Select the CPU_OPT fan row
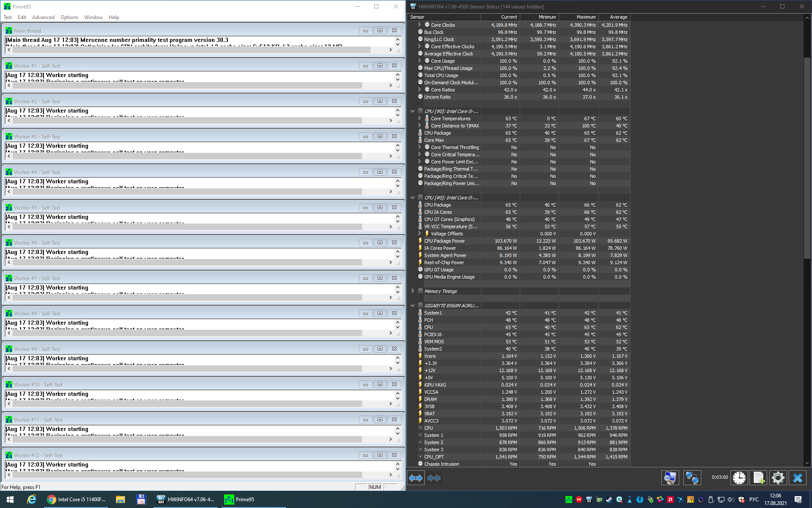Viewport: 812px width, 508px height. (x=519, y=457)
